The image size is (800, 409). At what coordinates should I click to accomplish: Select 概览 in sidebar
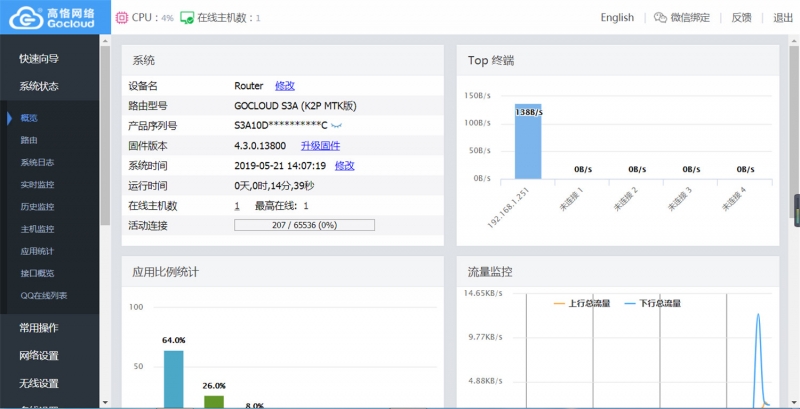29,118
